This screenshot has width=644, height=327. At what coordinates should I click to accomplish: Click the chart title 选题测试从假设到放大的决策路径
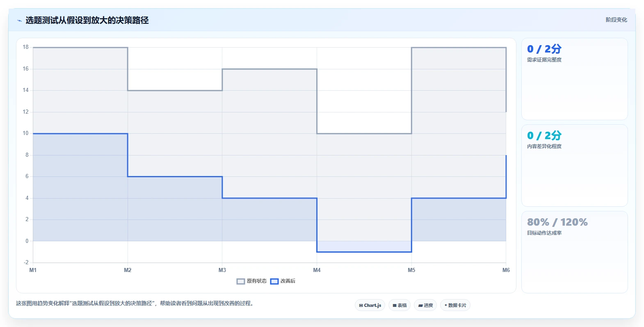tap(87, 21)
